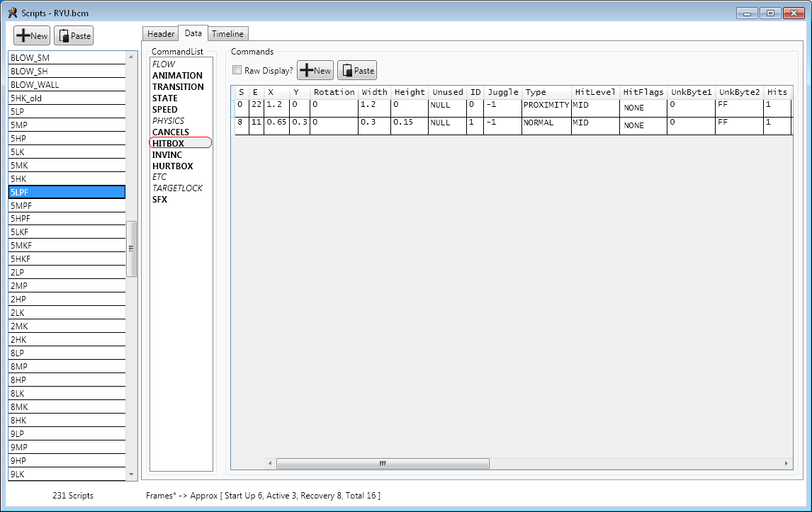This screenshot has width=812, height=512.
Task: Open the Timeline tab
Action: coord(227,34)
